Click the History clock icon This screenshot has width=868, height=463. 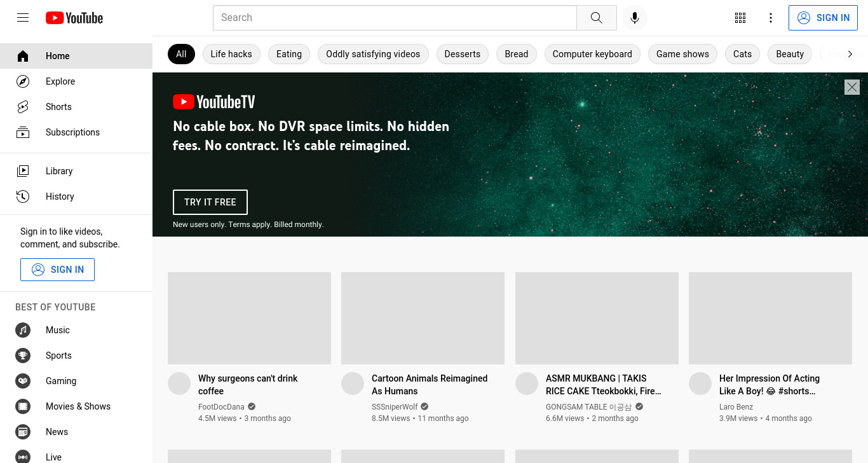[23, 197]
